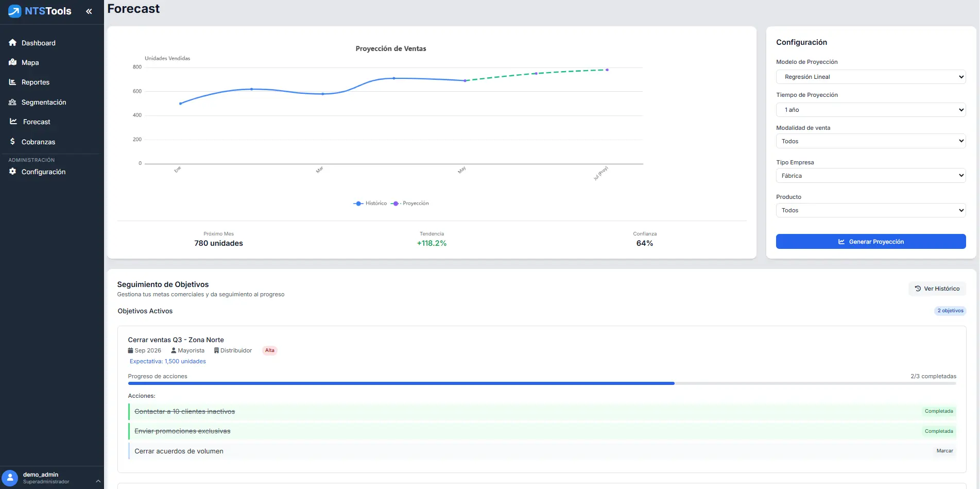Toggle Proyección series in chart legend
980x489 pixels.
[x=410, y=204]
